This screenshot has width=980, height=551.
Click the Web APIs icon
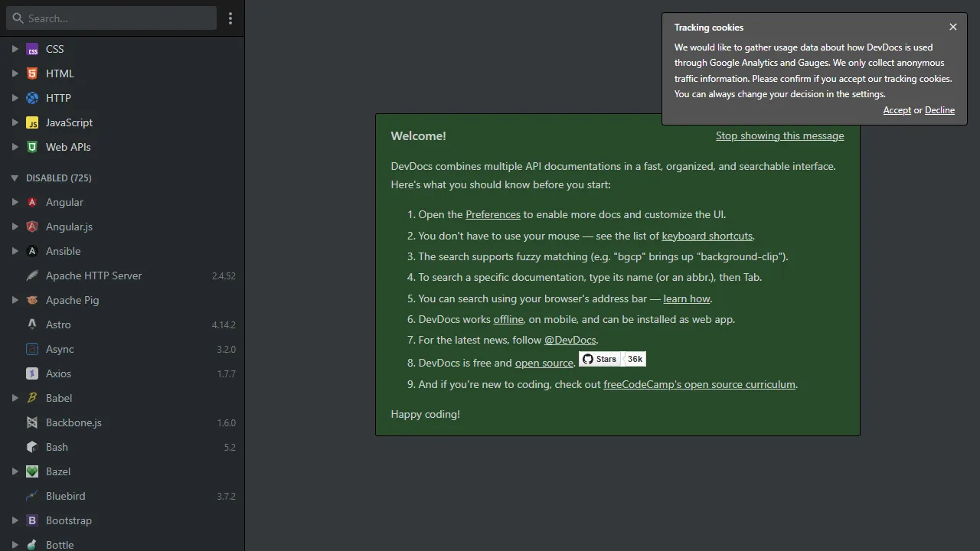(32, 147)
